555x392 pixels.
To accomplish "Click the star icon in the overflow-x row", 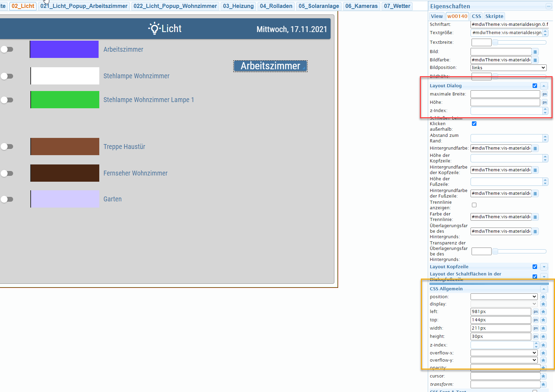I will (x=544, y=353).
